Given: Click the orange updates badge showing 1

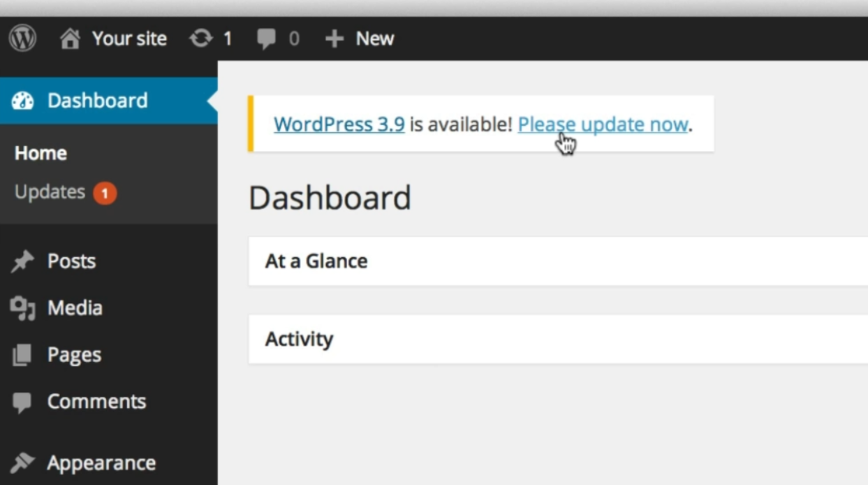Looking at the screenshot, I should pos(105,193).
